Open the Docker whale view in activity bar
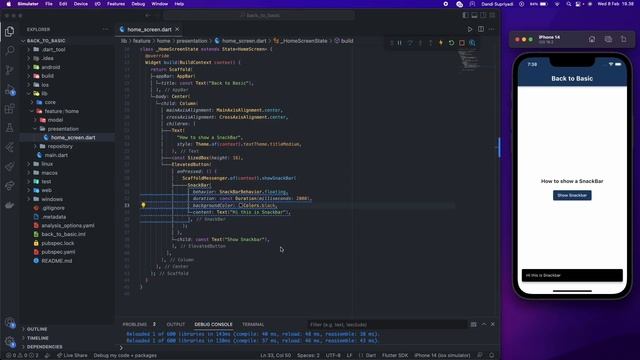The width and height of the screenshot is (640, 360). click(x=9, y=205)
